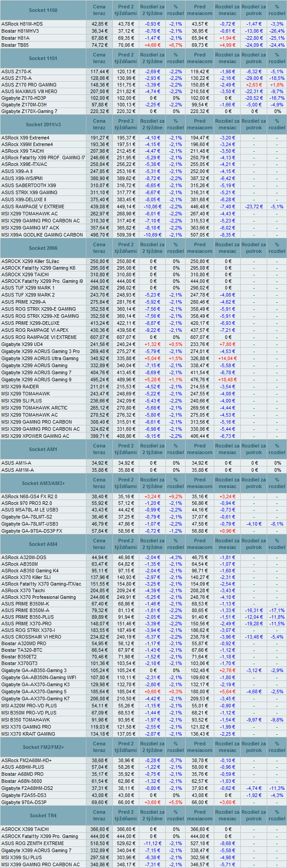This screenshot has width=287, height=868.
Task: Select the MSI X370 KRAIT GAMING name
Action: (28, 734)
